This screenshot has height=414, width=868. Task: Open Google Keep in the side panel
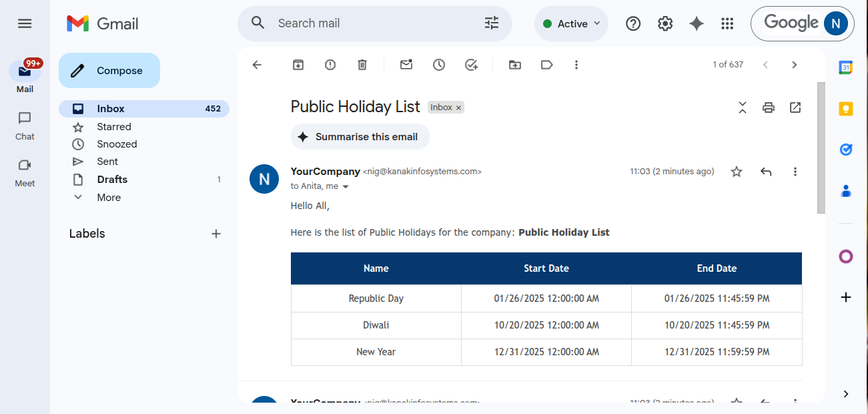(x=845, y=108)
